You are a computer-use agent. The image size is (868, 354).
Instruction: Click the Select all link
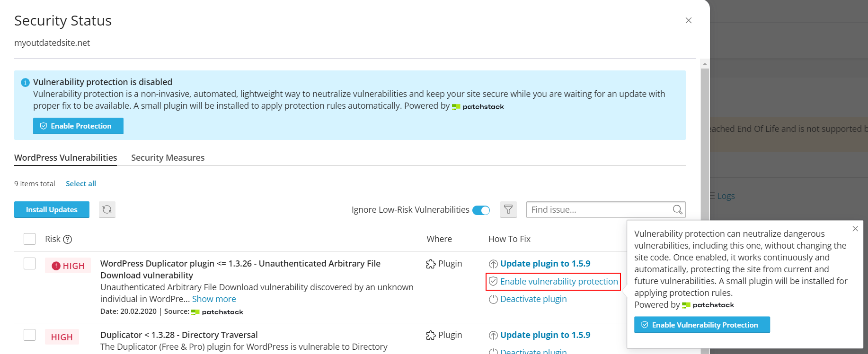pos(81,183)
